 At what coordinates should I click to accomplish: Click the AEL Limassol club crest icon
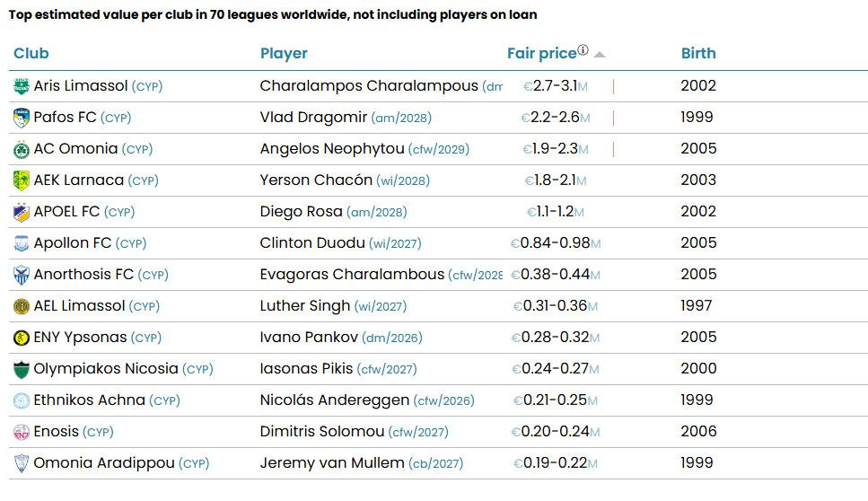click(22, 306)
